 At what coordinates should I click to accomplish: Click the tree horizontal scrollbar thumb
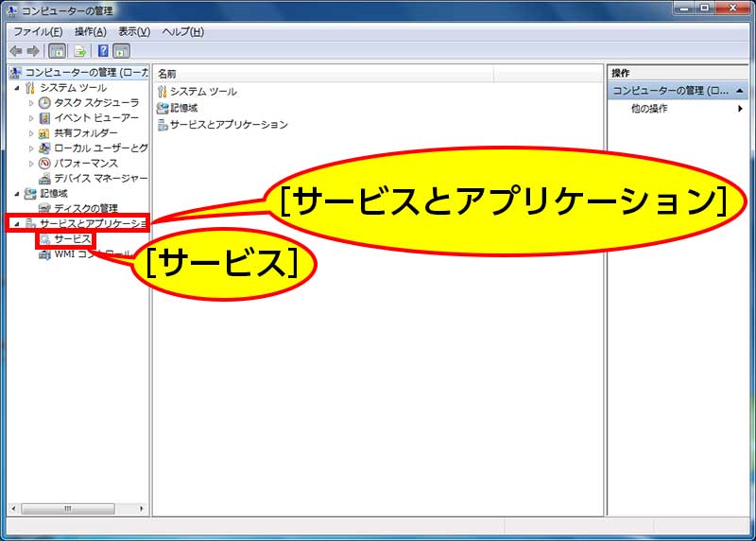68,509
